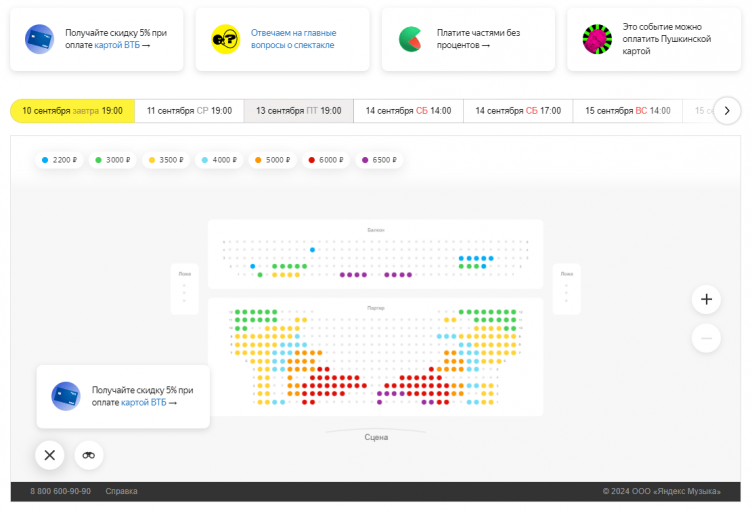Click the yellow emoji questions icon
The image size is (752, 511).
click(x=225, y=39)
